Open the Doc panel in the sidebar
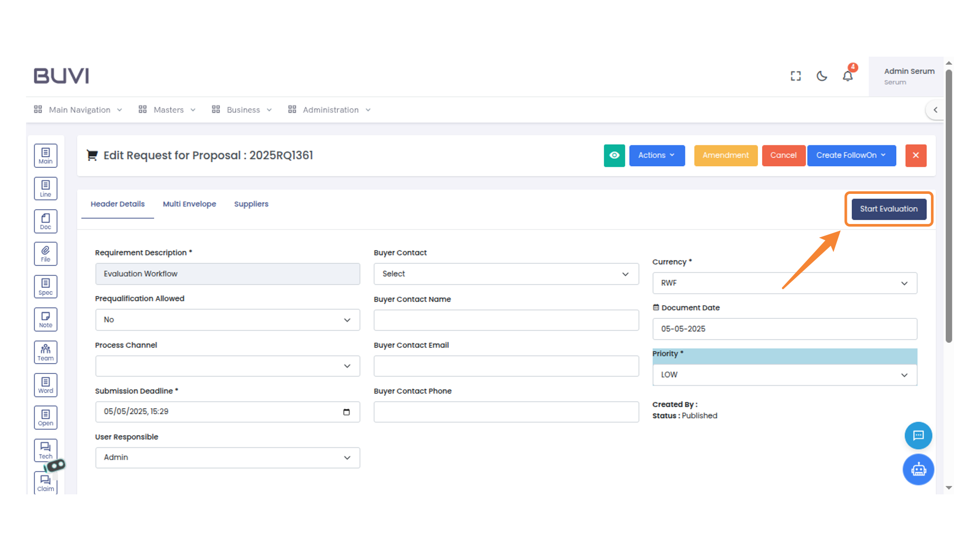Screen dimensions: 980x551 pos(45,221)
